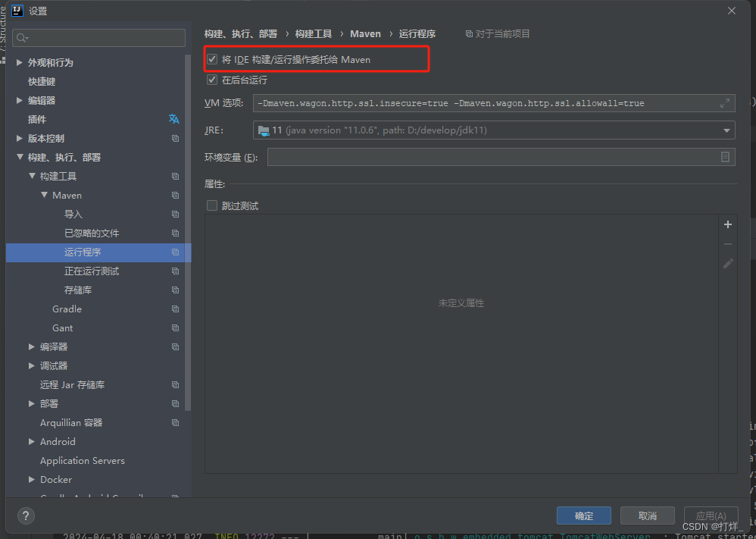Open the JRE dropdown list
The image size is (756, 539).
tap(725, 130)
